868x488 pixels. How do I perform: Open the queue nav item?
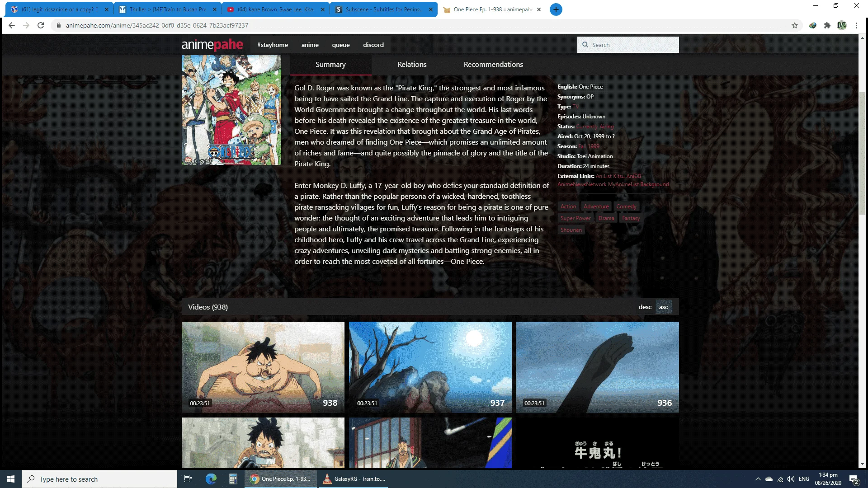point(341,45)
